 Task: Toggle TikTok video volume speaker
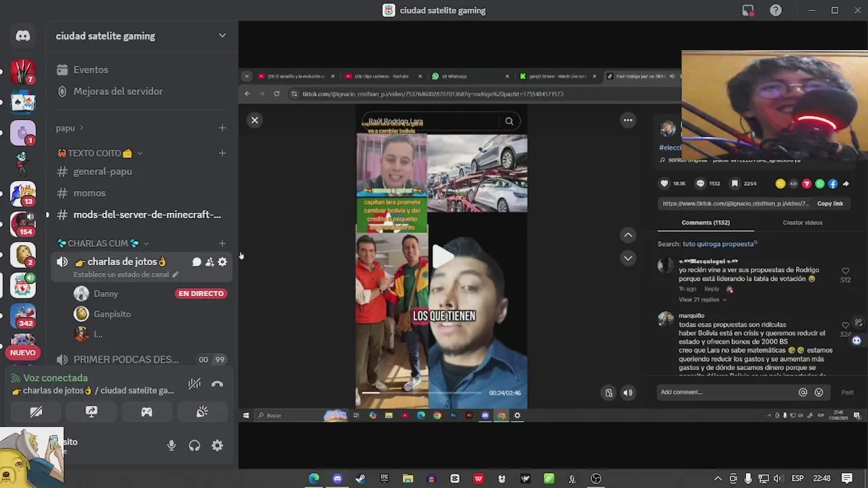click(628, 392)
